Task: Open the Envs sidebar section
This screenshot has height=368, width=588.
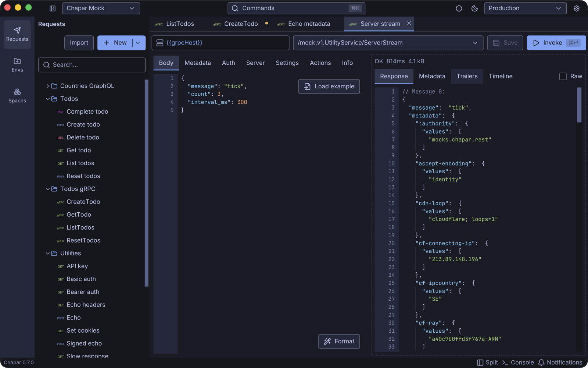Action: (17, 65)
